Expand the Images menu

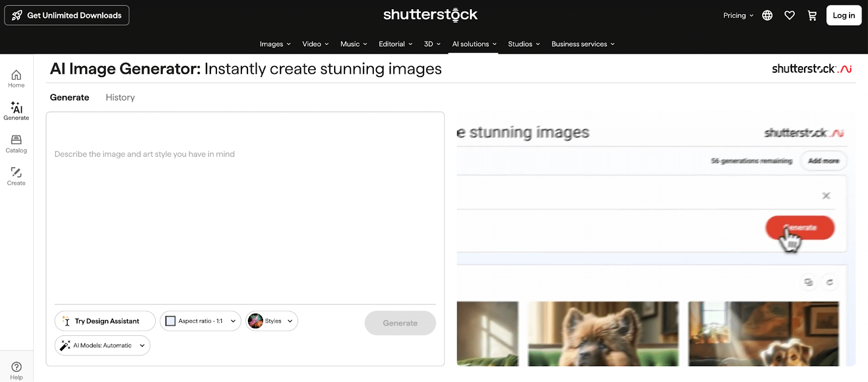[x=275, y=44]
